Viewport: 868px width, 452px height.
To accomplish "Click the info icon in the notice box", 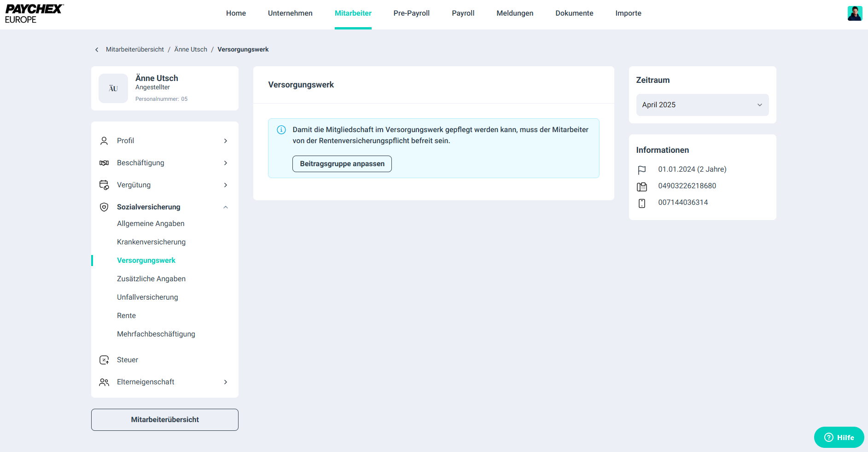I will pos(281,130).
